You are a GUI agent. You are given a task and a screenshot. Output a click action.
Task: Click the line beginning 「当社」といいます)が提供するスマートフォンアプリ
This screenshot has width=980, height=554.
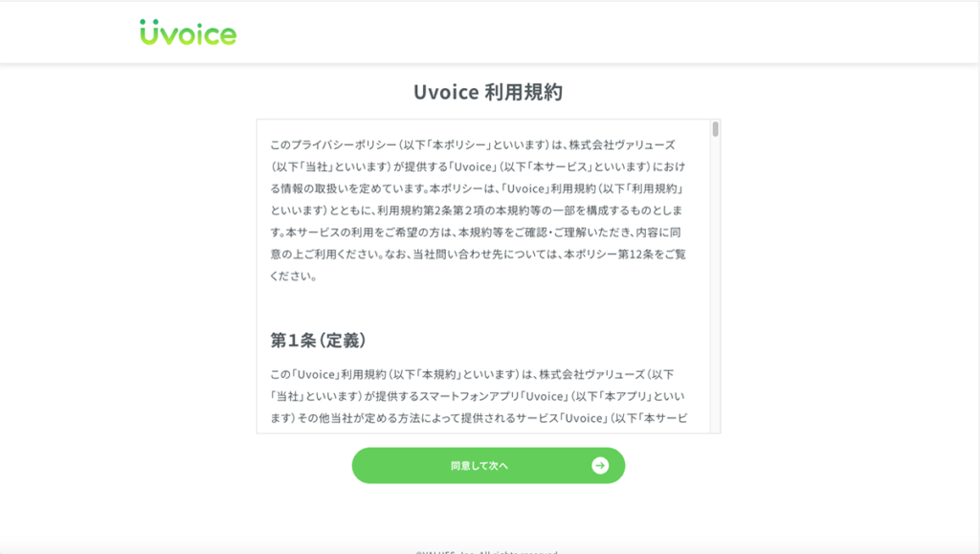point(478,396)
